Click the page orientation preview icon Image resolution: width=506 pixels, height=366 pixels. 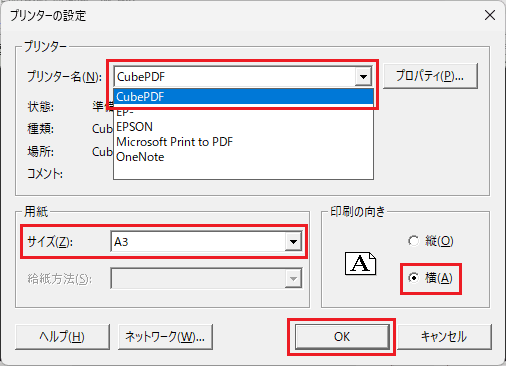(360, 263)
